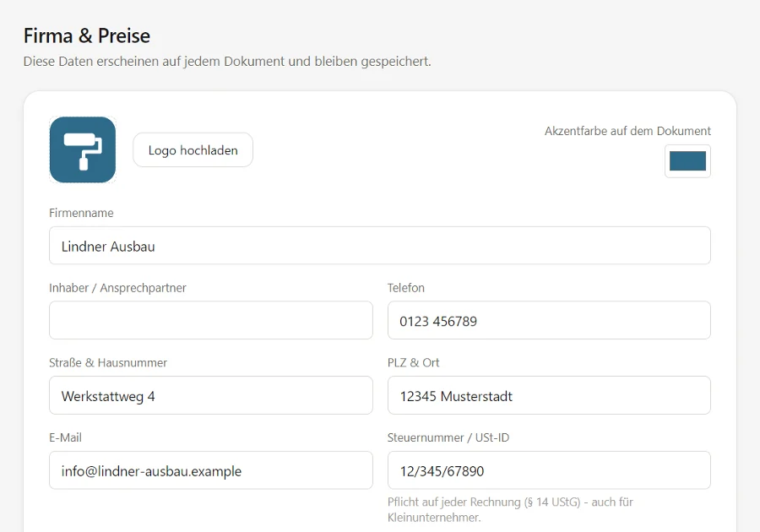Focus the Firmenname field with Lindner Ausbau
This screenshot has height=532, width=760.
click(x=379, y=246)
